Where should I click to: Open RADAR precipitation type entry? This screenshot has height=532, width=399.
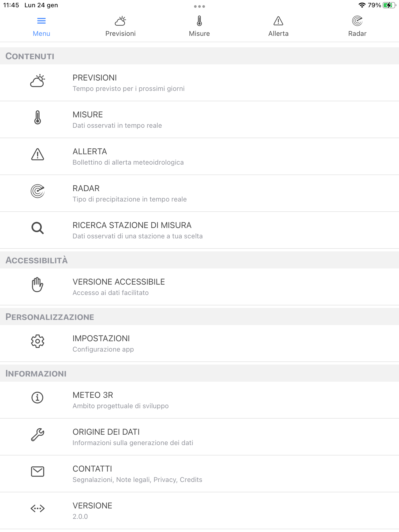click(199, 193)
